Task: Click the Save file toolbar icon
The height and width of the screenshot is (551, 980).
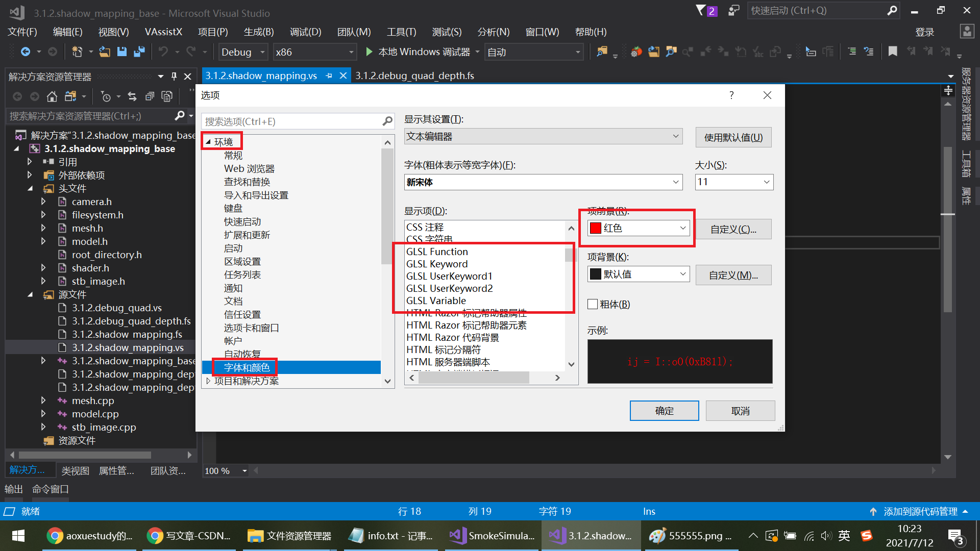Action: [121, 52]
